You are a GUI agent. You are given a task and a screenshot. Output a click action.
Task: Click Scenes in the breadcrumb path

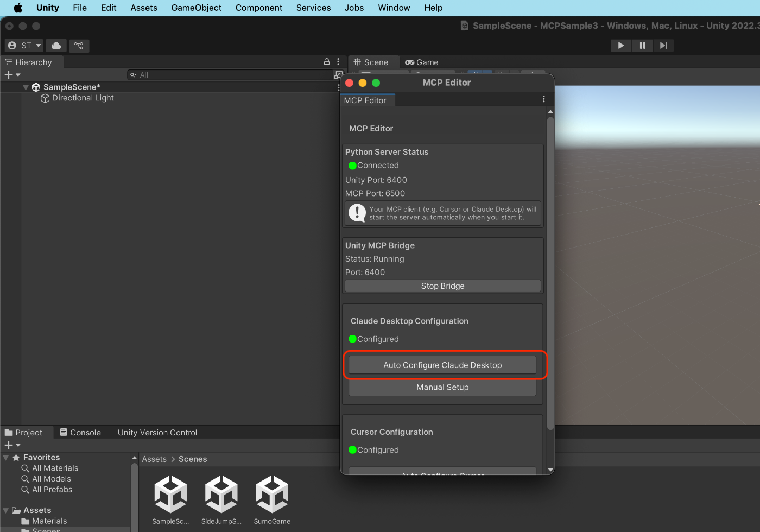coord(193,459)
